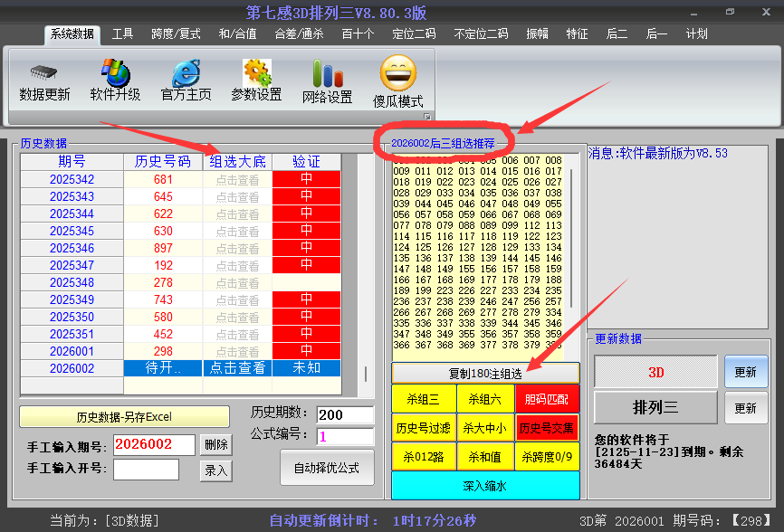
Task: Click the 网络设置 icon
Action: (x=327, y=74)
